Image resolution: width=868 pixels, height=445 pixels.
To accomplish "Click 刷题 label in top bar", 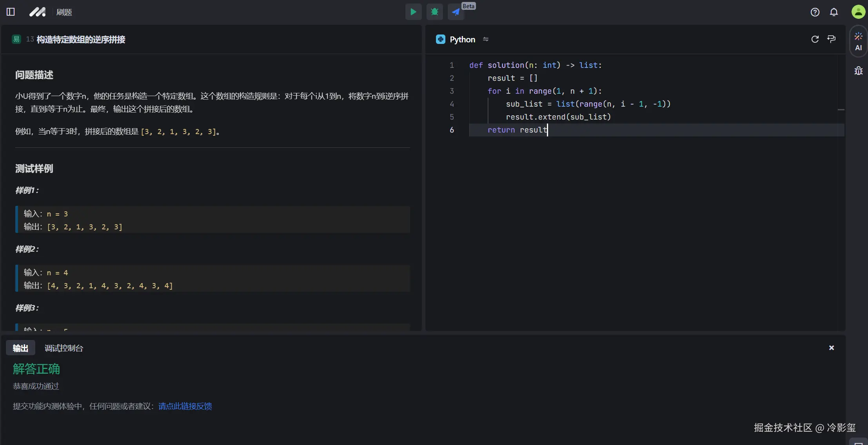I will click(x=64, y=12).
